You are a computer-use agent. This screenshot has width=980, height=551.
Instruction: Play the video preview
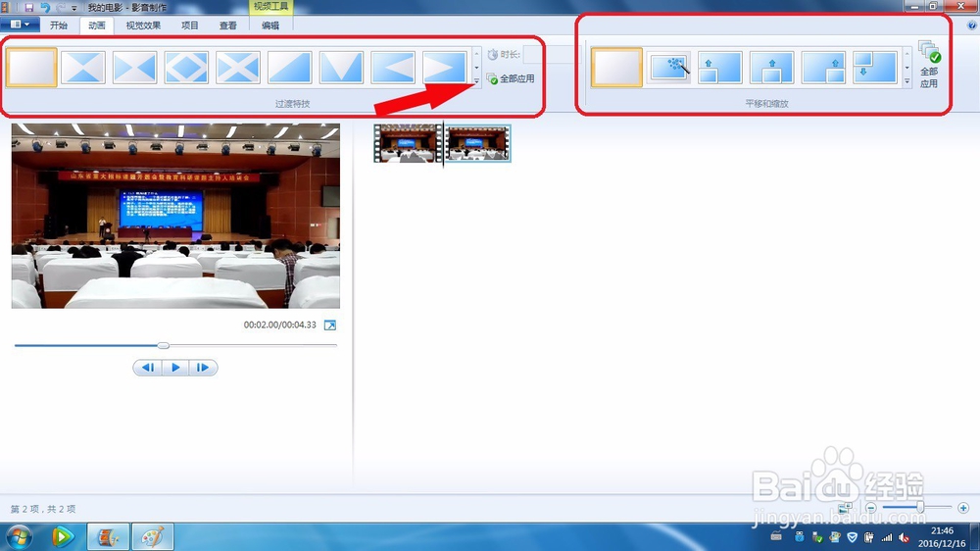coord(175,368)
